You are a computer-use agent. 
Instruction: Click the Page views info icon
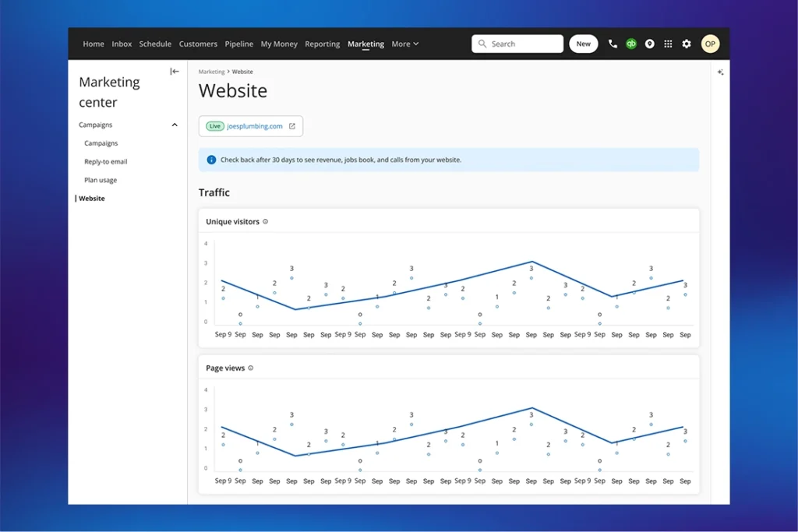(x=252, y=368)
